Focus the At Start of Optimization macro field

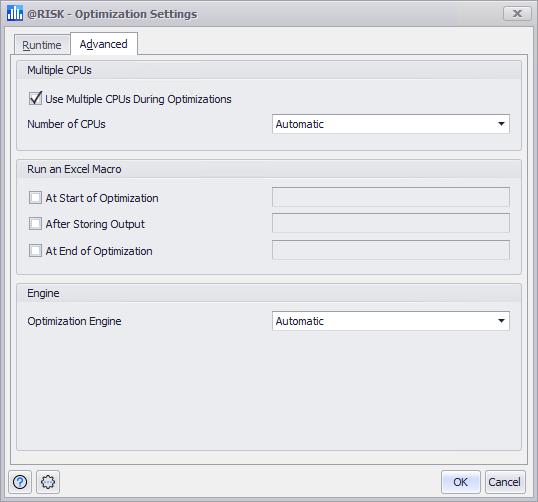(x=391, y=197)
